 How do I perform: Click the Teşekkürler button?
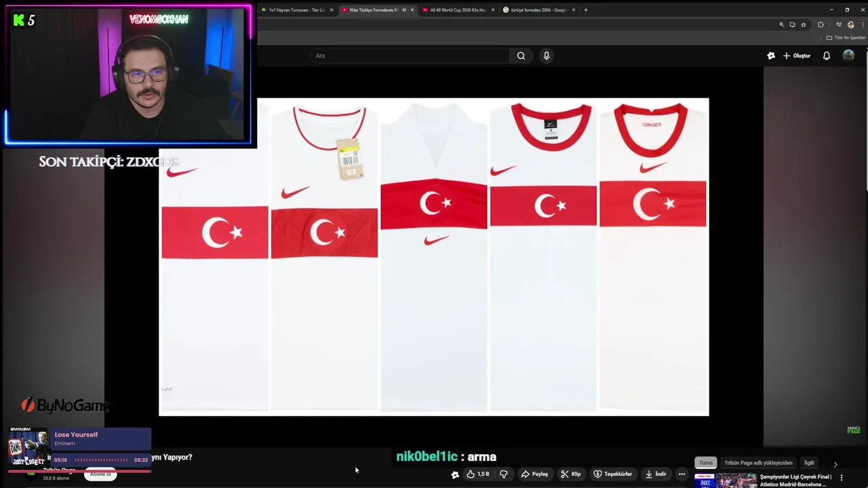click(613, 474)
